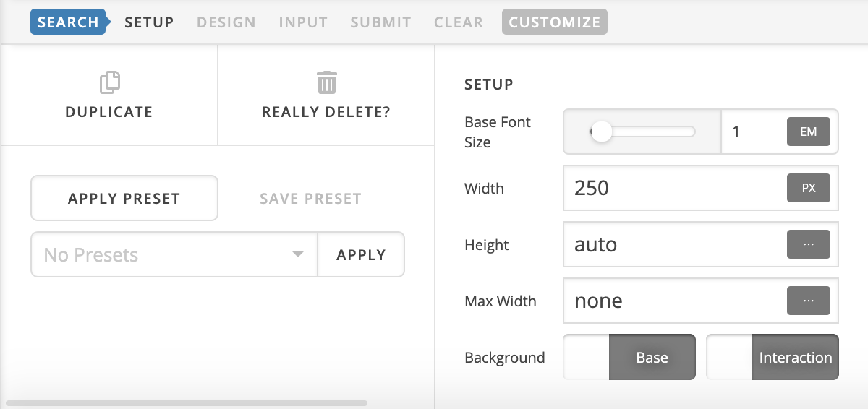Open the Max Width unit ellipsis button
This screenshot has height=409, width=868.
tap(809, 301)
